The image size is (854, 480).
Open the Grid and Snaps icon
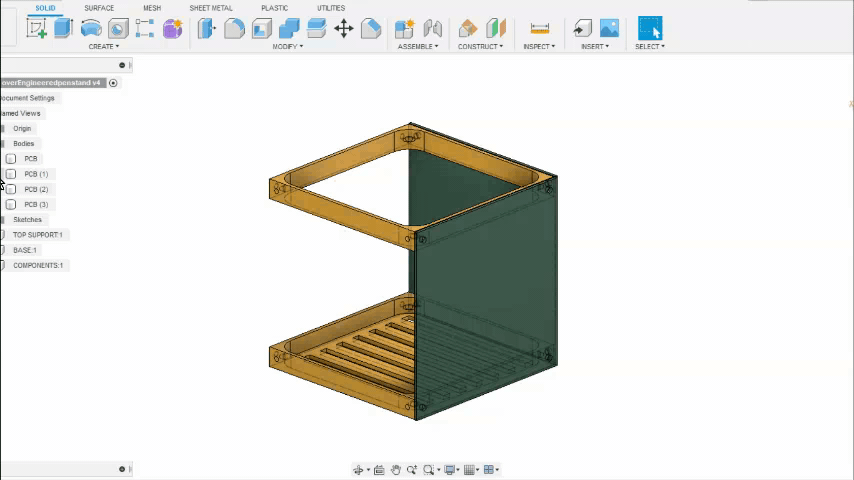(x=469, y=470)
